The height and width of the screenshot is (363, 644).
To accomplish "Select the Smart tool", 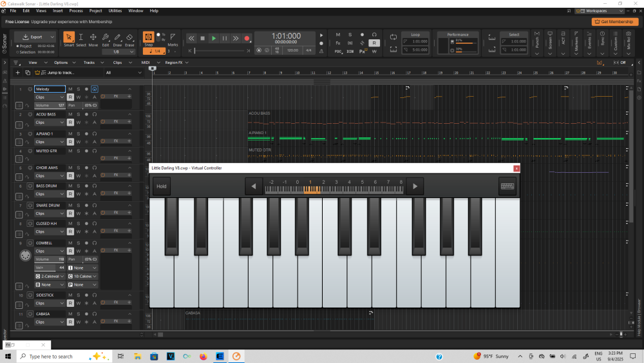I will [x=69, y=37].
